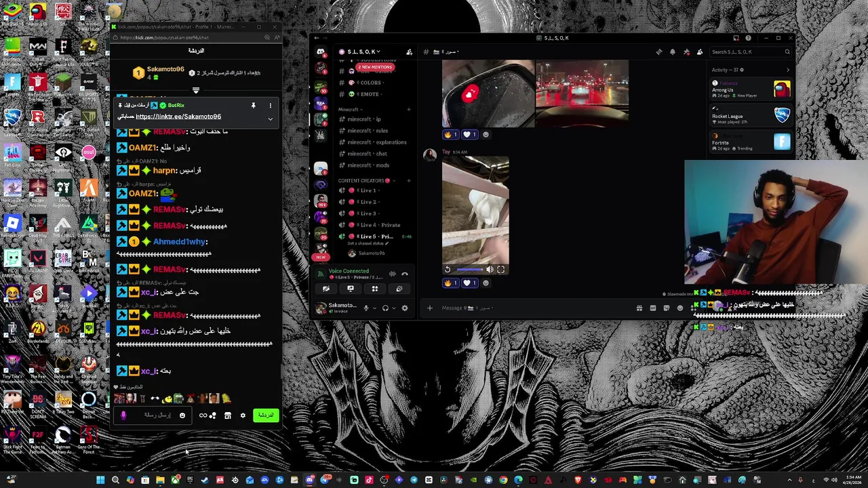Open the Rocket League activity card
This screenshot has height=488, width=868.
751,116
